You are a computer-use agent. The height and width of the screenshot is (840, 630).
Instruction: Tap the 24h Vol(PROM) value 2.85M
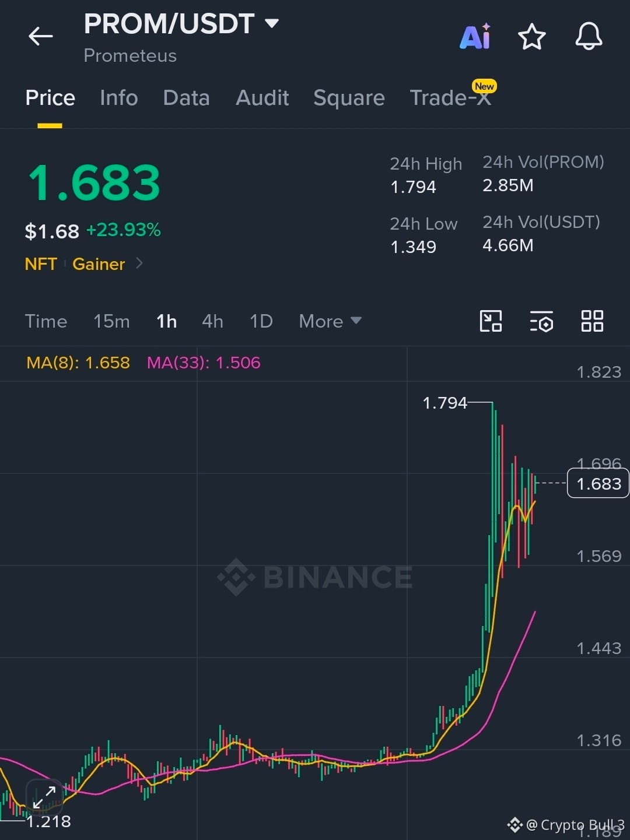click(x=508, y=185)
